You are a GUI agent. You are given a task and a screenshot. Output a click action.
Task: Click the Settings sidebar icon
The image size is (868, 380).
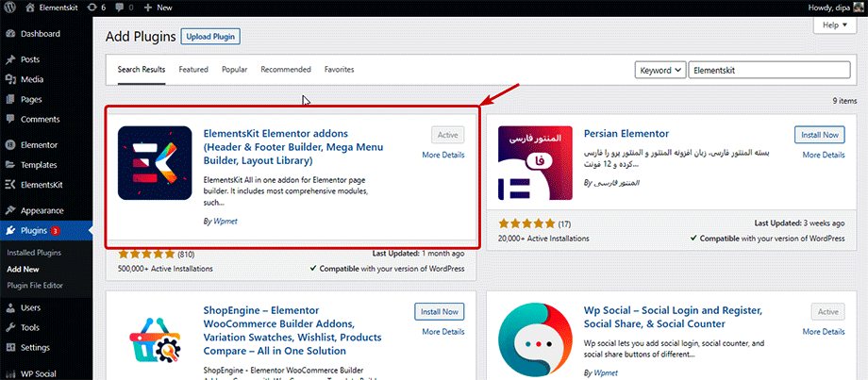(10, 348)
